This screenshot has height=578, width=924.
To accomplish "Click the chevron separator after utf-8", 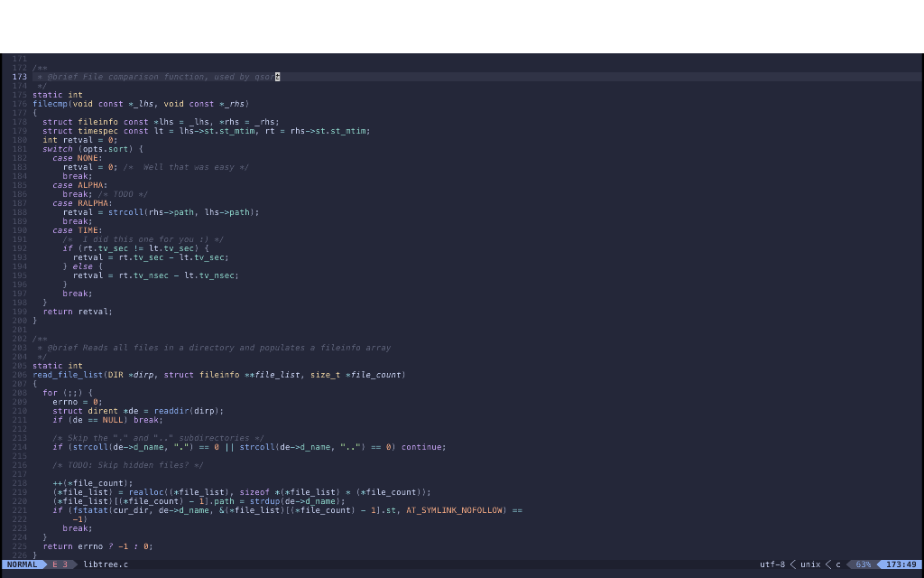I will (791, 564).
